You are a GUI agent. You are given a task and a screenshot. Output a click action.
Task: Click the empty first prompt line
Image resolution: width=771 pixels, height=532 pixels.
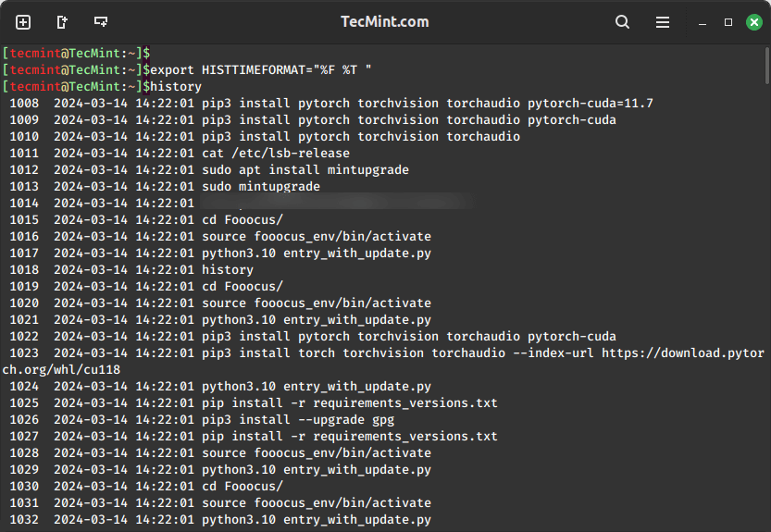tap(74, 53)
